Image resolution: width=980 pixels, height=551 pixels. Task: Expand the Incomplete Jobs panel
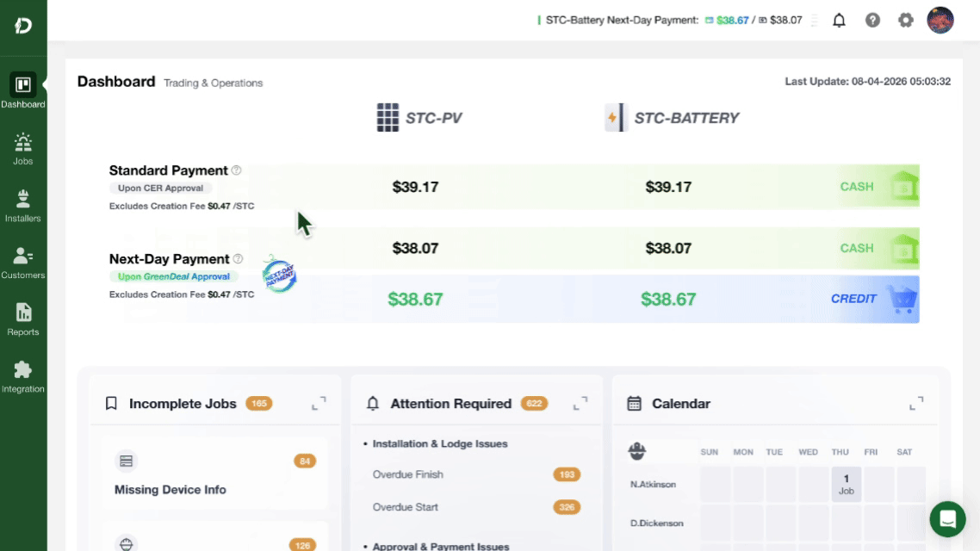click(x=319, y=403)
